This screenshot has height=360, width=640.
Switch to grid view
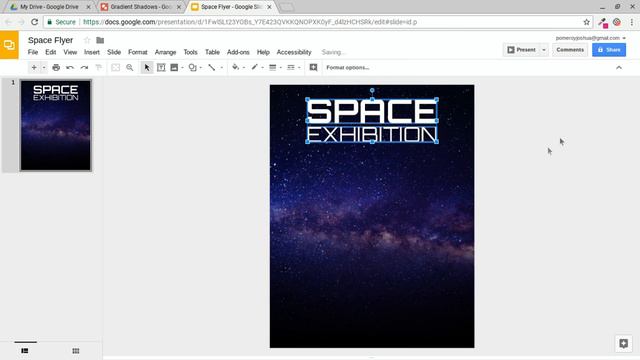point(76,351)
